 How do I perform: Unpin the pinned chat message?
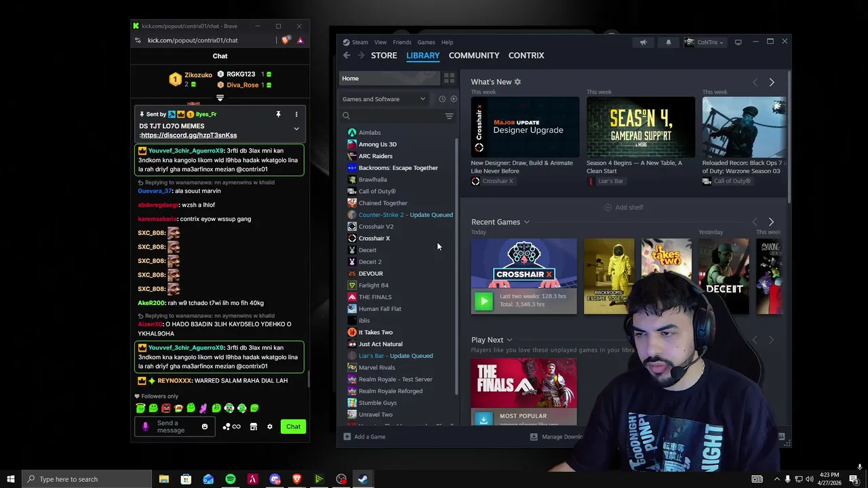278,114
